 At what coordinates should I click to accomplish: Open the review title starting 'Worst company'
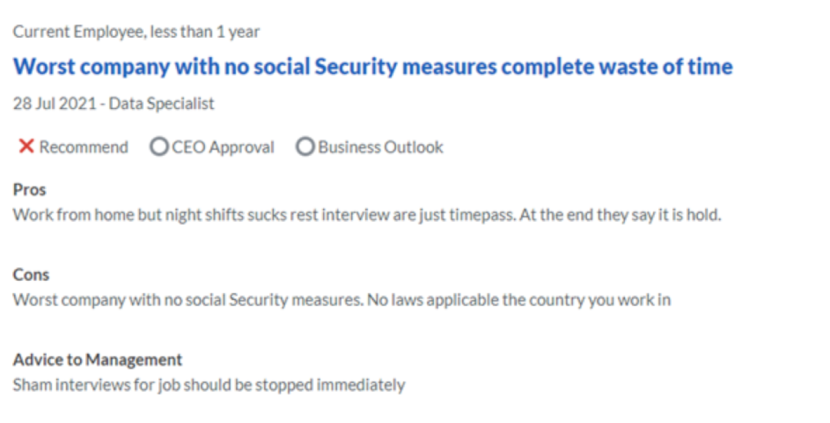coord(373,67)
